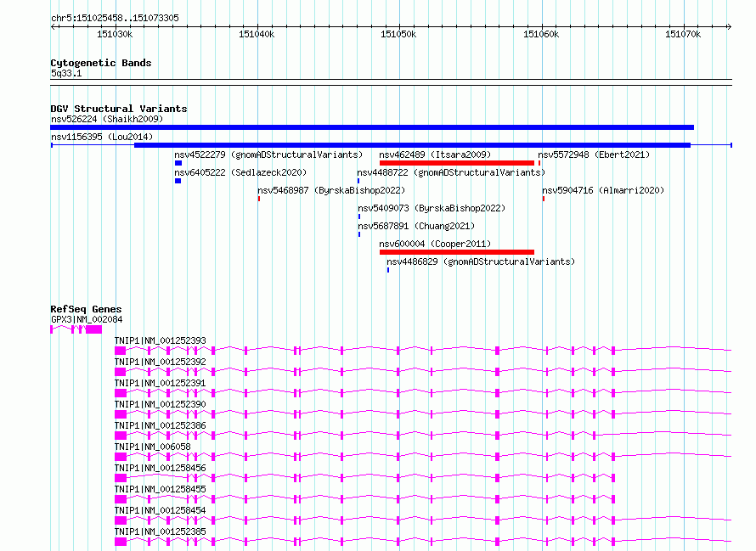
Task: Select TNIP1|NM_006058 transcript label
Action: [152, 447]
